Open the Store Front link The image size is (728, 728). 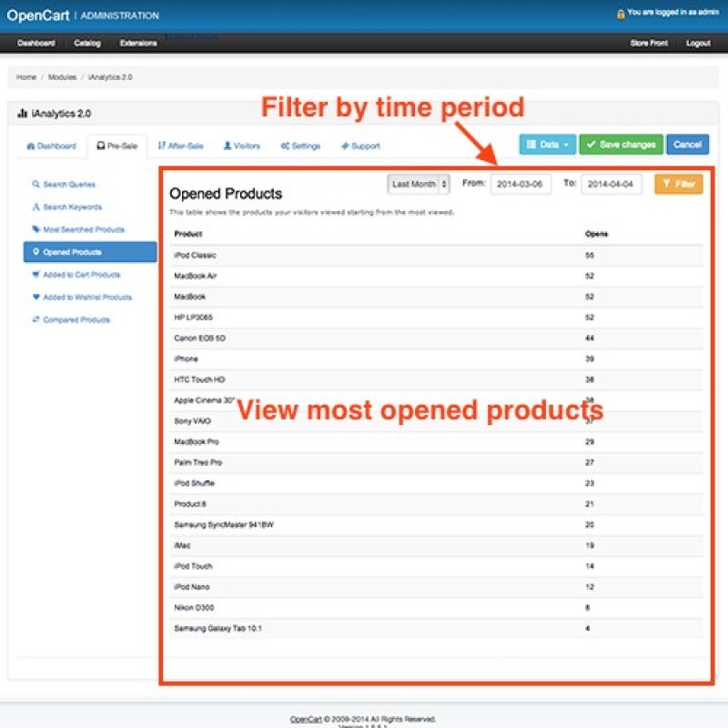[x=649, y=43]
